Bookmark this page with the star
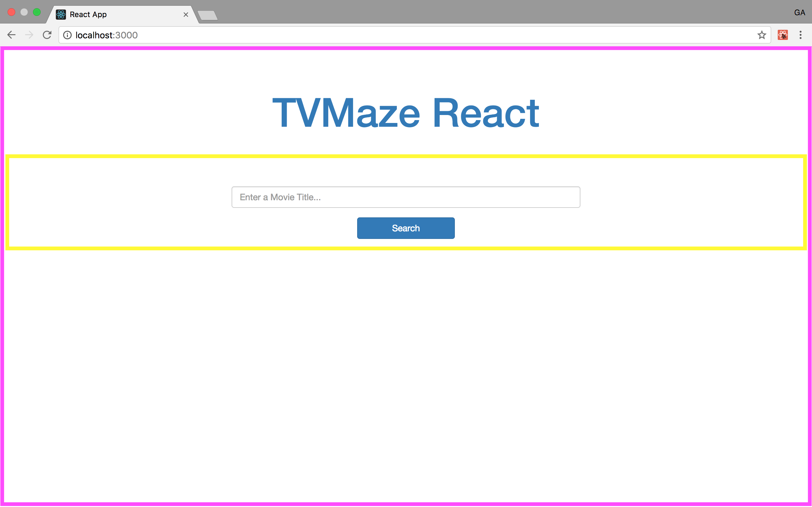Viewport: 812px width, 507px height. (761, 35)
